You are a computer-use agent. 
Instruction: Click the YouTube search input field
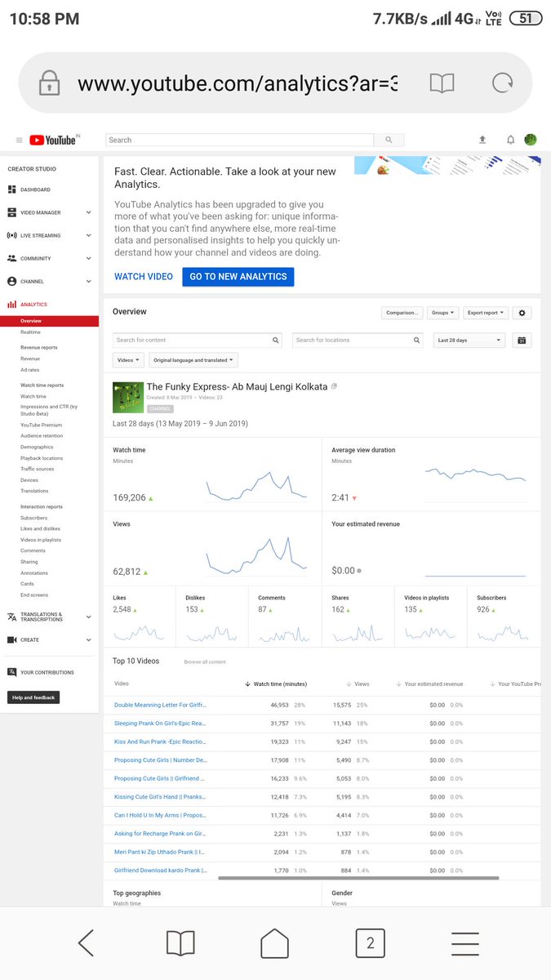point(240,140)
